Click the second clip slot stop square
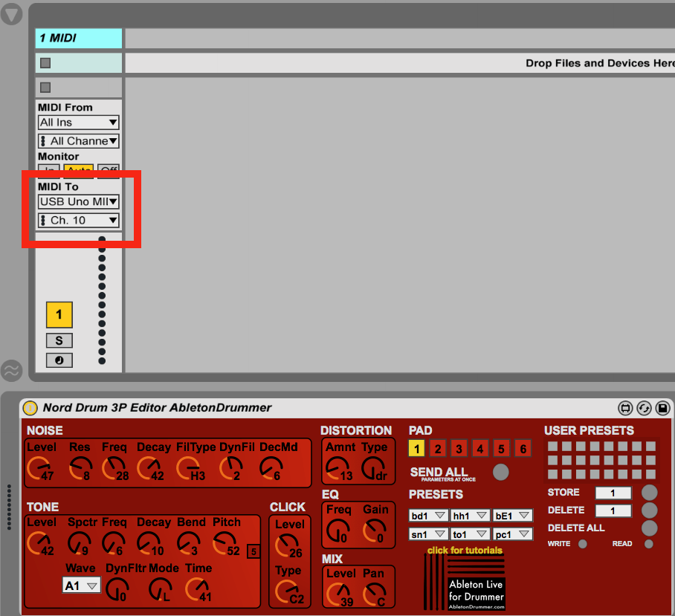Screen dimensions: 675x616 (45, 88)
